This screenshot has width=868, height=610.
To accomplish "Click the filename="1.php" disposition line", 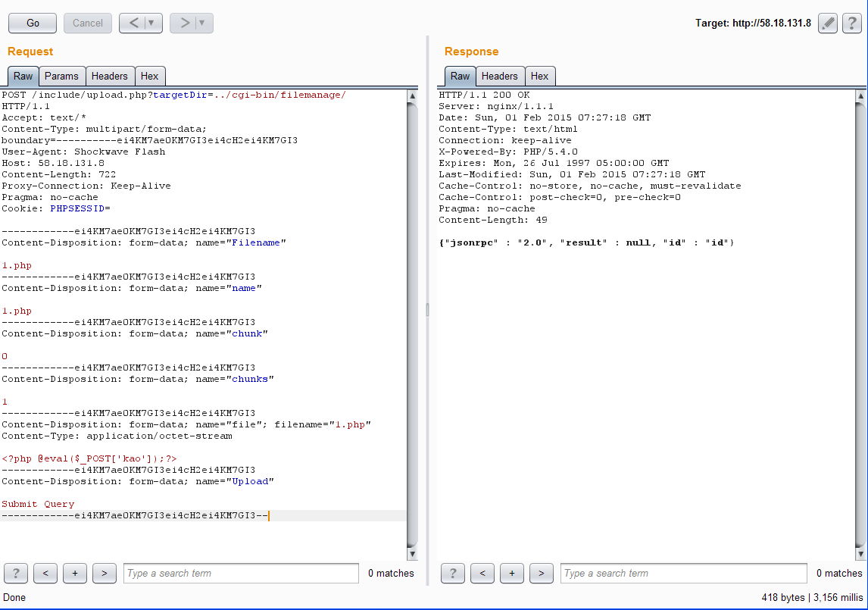I will tap(186, 424).
